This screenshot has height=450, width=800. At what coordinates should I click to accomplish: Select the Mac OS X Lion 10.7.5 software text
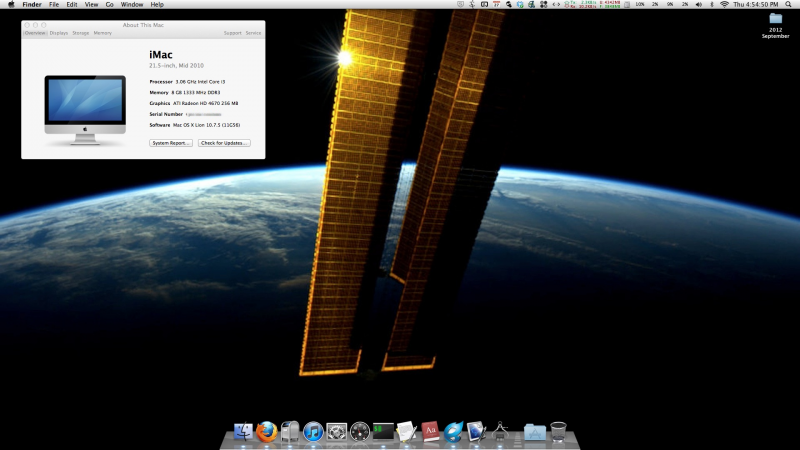(x=207, y=125)
